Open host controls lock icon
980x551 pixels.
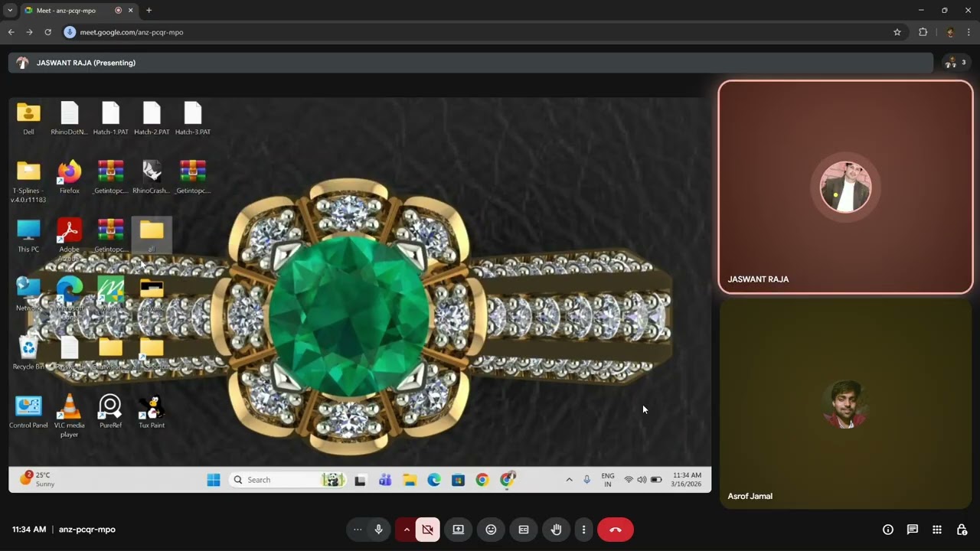pos(962,530)
